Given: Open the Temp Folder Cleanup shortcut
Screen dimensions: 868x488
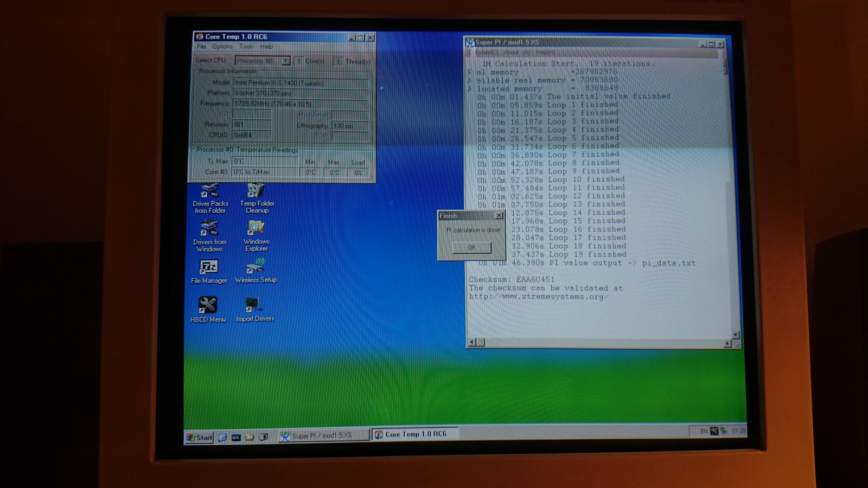Looking at the screenshot, I should pos(257,198).
